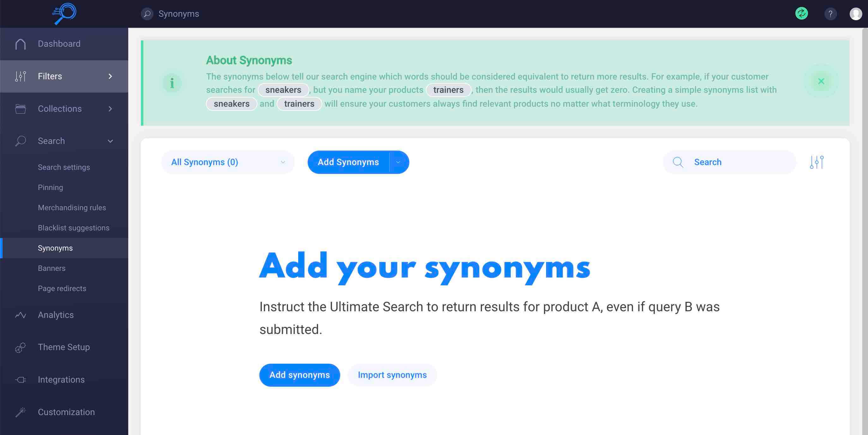This screenshot has height=435, width=868.
Task: Click the information icon in green banner
Action: tap(172, 82)
